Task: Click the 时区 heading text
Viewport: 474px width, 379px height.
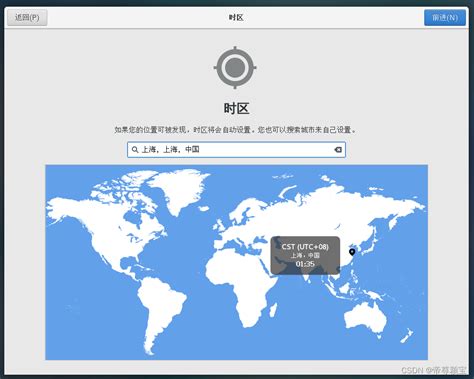Action: pyautogui.click(x=236, y=109)
